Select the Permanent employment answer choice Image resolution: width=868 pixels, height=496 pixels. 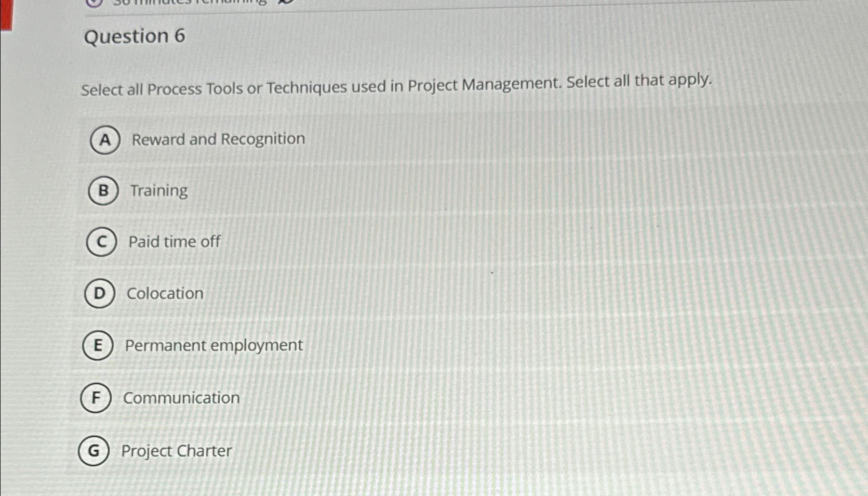click(x=214, y=345)
